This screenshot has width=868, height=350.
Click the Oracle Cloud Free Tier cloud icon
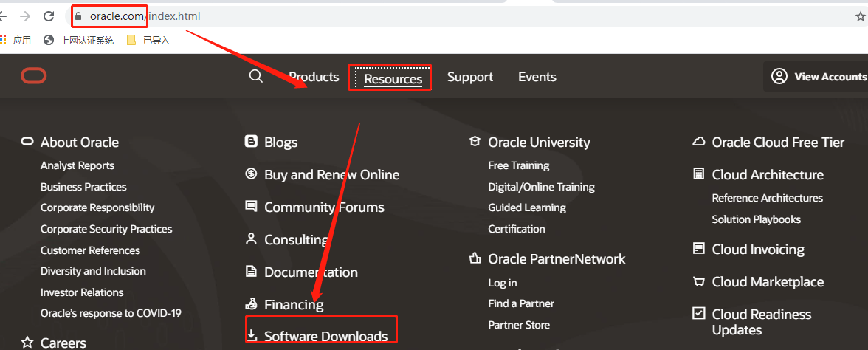[698, 142]
